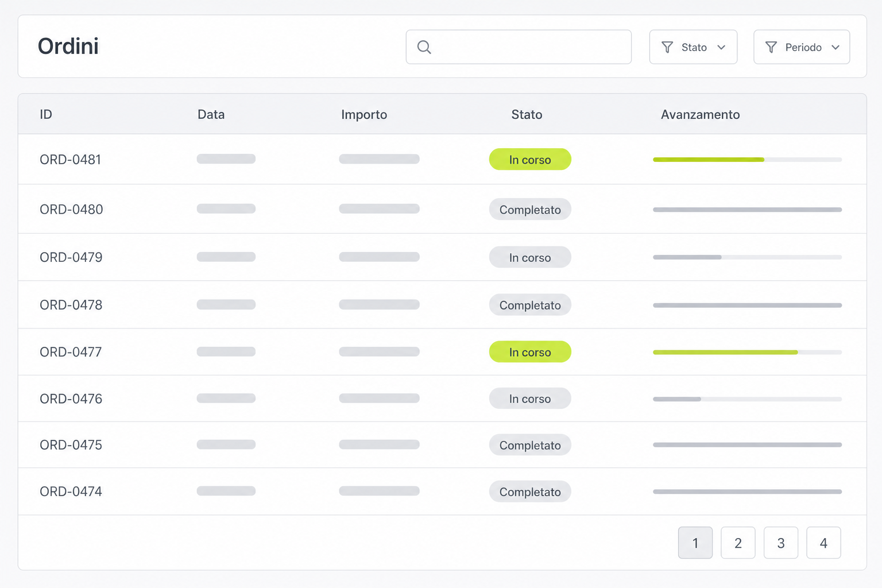Open the Stato filter dropdown

tap(693, 47)
